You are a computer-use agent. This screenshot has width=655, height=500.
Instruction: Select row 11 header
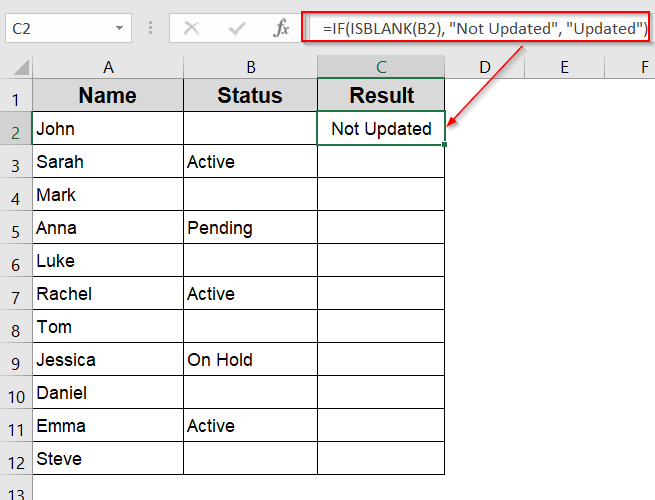(x=16, y=425)
